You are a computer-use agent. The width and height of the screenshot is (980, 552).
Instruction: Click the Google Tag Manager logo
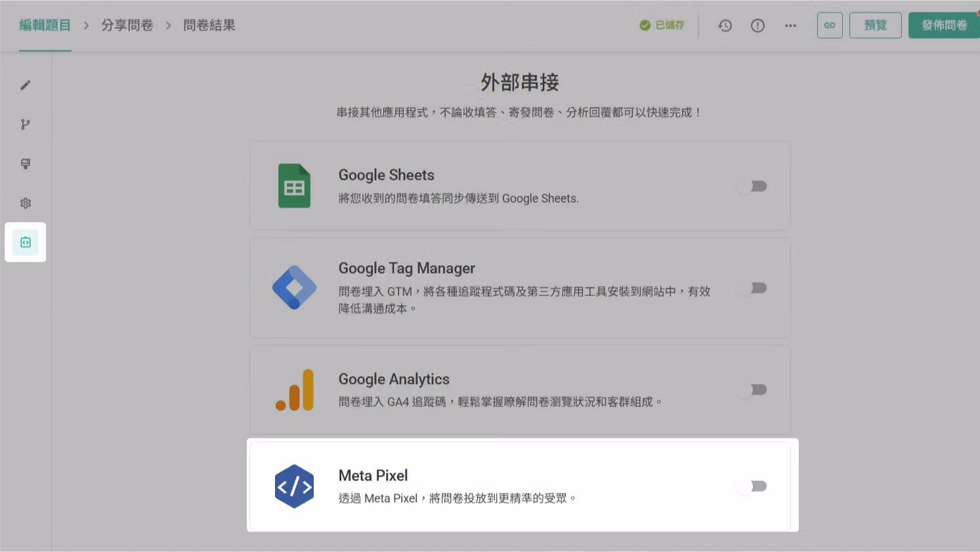(294, 287)
